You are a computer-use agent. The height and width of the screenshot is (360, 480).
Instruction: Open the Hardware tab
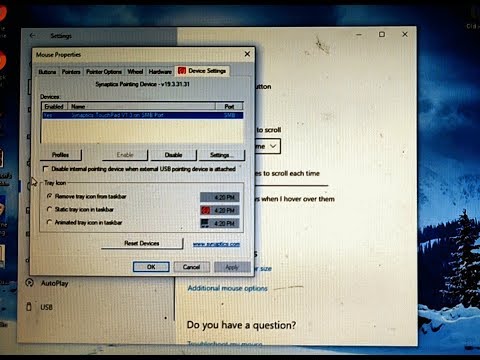coord(160,72)
